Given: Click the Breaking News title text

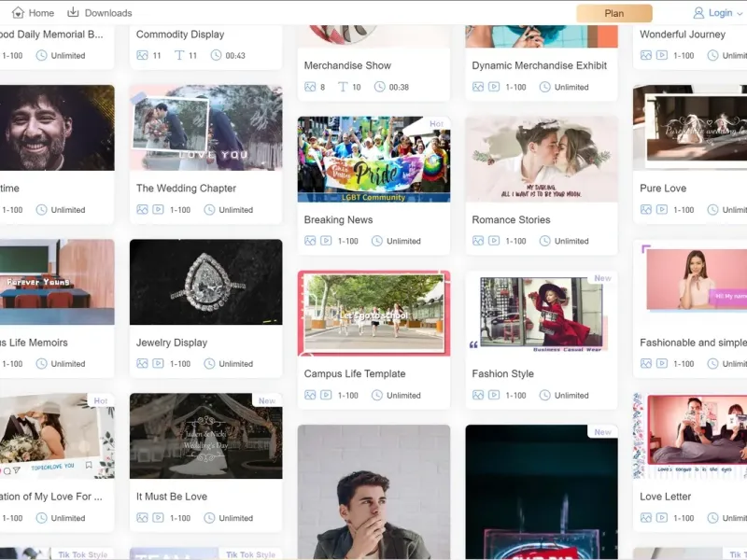Looking at the screenshot, I should (x=338, y=219).
